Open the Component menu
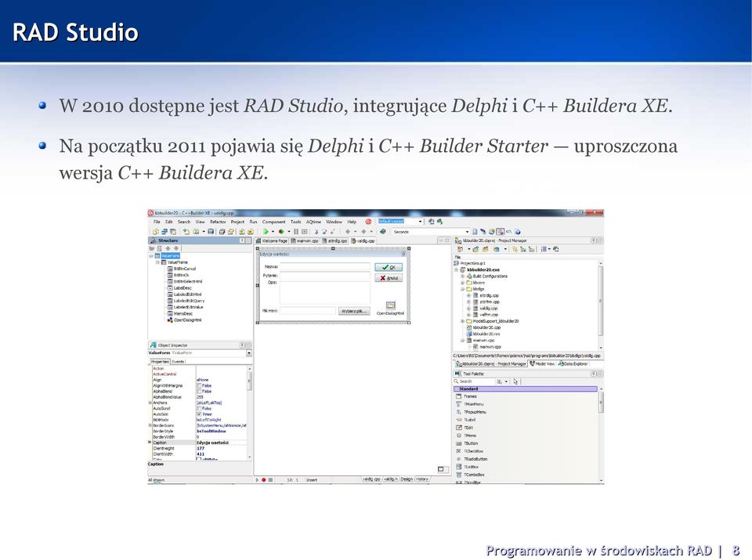 (274, 222)
